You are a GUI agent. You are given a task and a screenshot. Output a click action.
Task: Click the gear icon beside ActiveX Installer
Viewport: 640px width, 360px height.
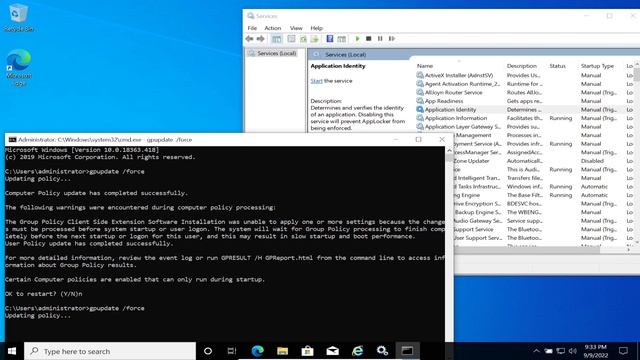[x=420, y=75]
